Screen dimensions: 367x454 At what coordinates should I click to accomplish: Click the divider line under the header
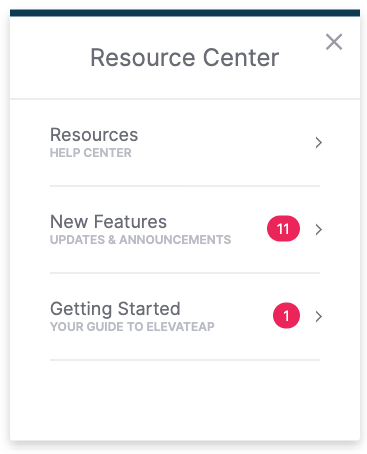click(x=185, y=99)
